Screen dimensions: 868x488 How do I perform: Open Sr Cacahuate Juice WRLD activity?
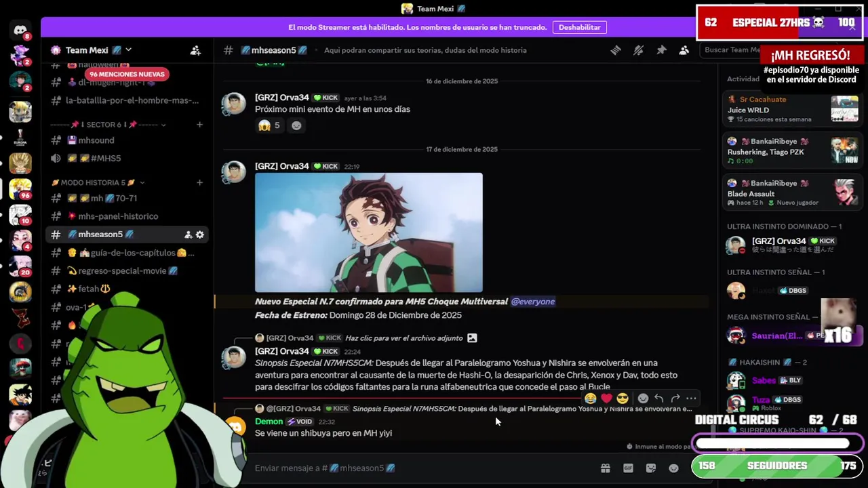(x=792, y=109)
